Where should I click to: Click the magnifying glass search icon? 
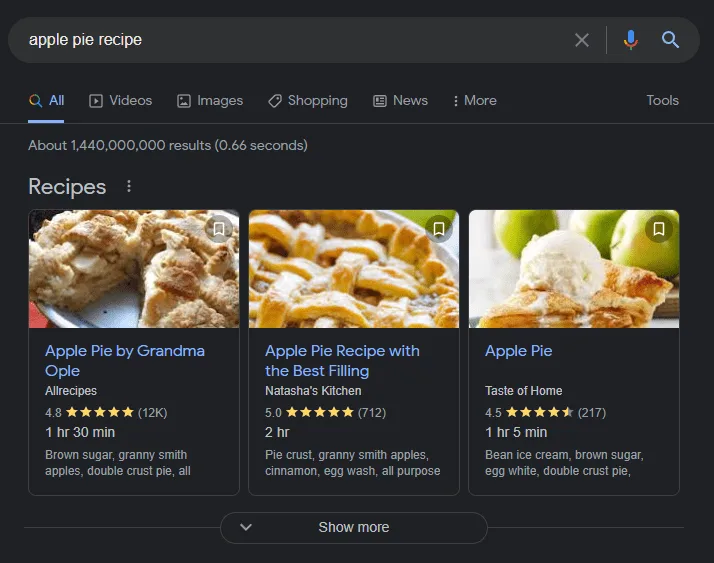[671, 40]
